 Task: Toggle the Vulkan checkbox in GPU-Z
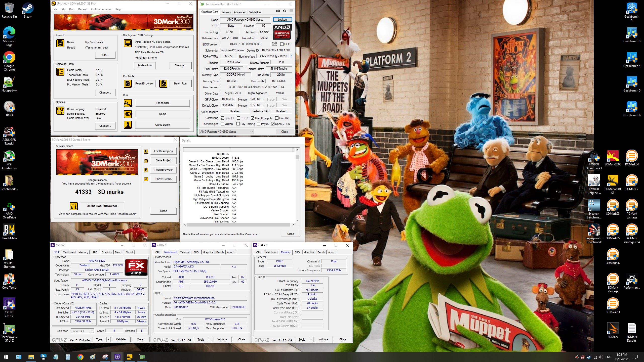(x=222, y=124)
